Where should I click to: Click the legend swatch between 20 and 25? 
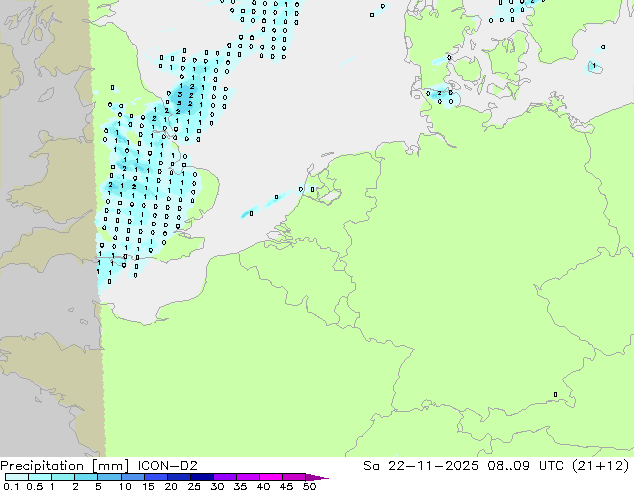click(178, 477)
